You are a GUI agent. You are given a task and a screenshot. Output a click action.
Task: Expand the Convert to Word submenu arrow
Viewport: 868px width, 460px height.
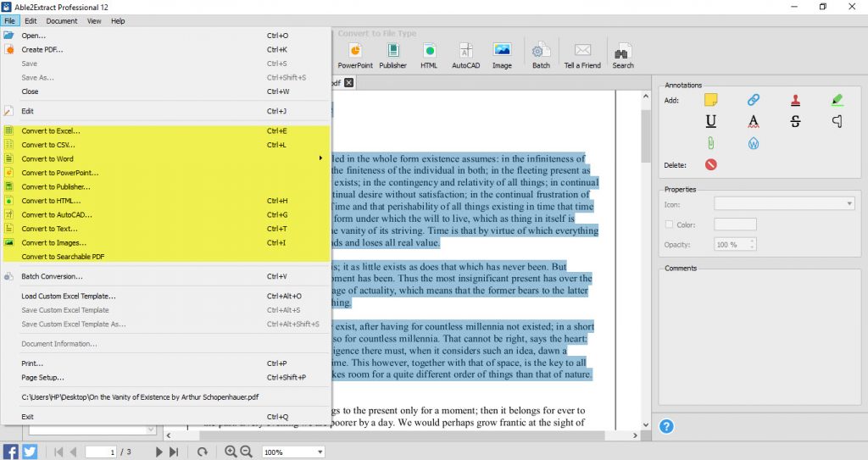320,158
